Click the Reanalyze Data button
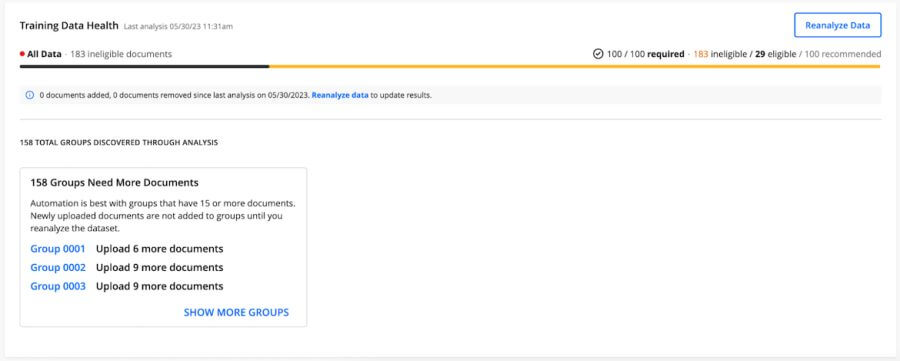 (837, 25)
